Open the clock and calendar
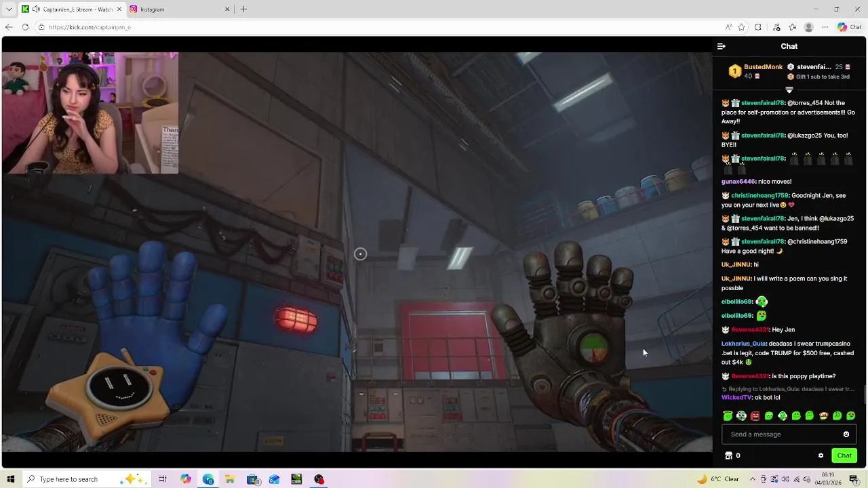The image size is (868, 488). [x=828, y=479]
